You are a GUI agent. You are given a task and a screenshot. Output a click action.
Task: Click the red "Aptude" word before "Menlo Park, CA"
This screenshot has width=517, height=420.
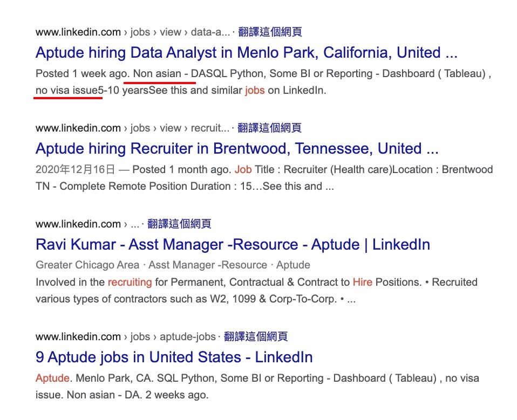click(x=52, y=378)
